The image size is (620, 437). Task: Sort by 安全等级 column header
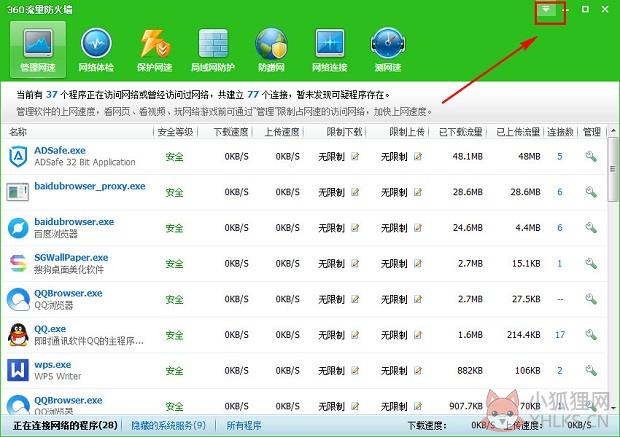pos(175,132)
